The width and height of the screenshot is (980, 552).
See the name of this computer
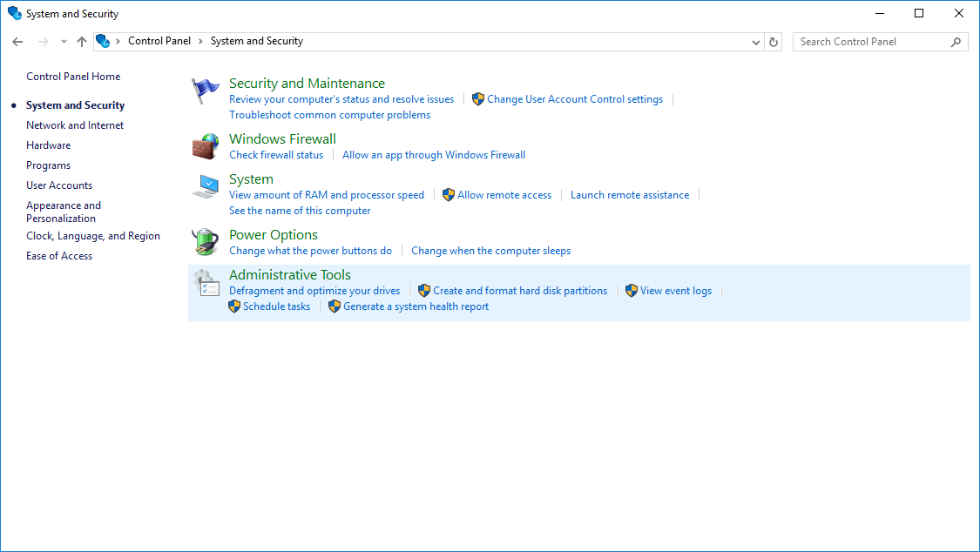pos(300,211)
